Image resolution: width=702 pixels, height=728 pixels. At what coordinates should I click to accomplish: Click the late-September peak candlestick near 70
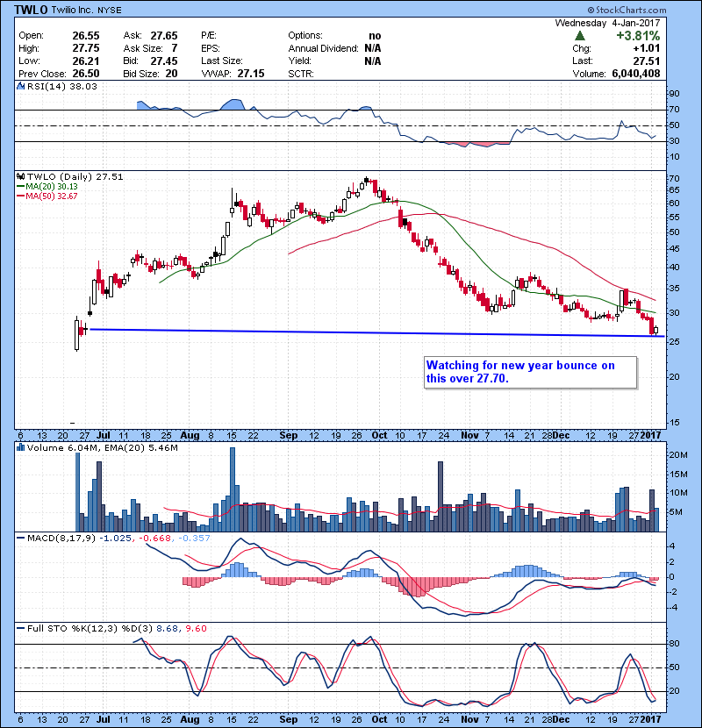(x=367, y=180)
